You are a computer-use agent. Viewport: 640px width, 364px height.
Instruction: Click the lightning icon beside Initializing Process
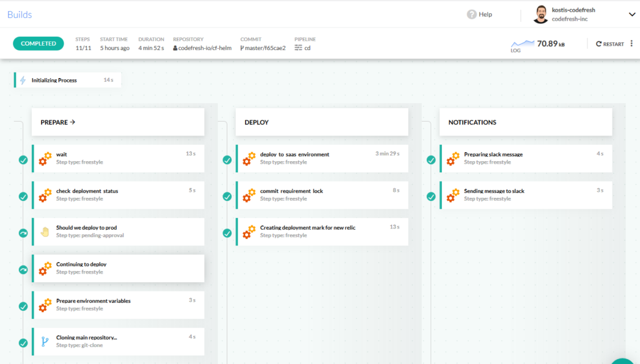click(22, 80)
